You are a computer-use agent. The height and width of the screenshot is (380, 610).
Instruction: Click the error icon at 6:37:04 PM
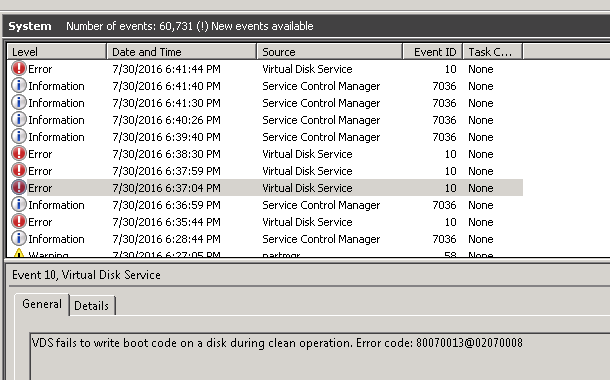click(x=19, y=187)
